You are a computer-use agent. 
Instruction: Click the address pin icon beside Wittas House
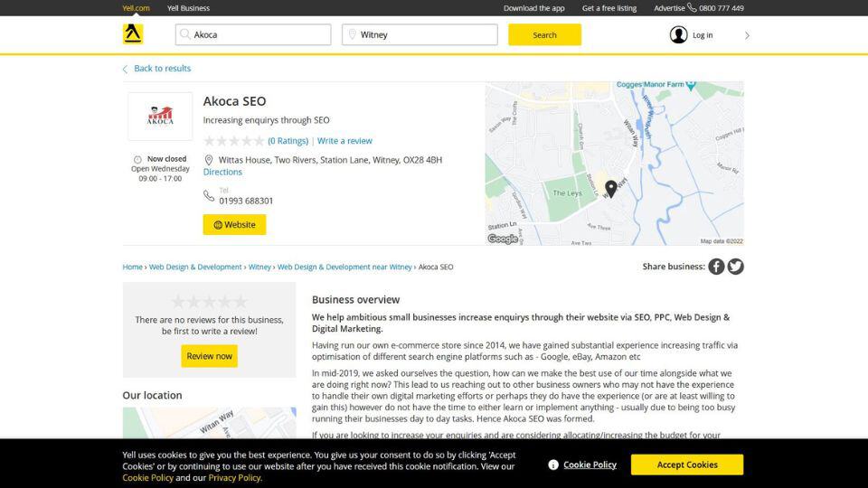point(209,161)
